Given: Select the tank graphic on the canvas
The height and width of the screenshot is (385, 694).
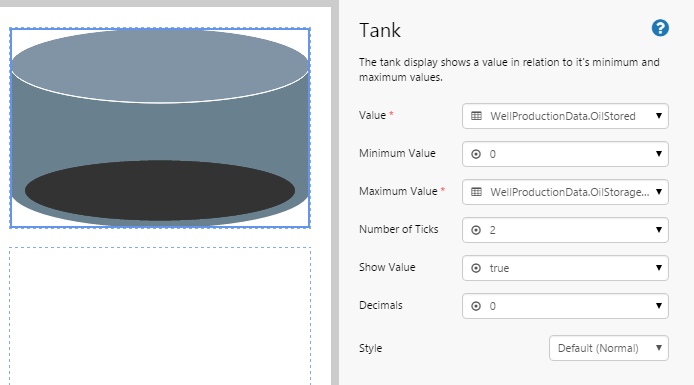Looking at the screenshot, I should pos(160,128).
